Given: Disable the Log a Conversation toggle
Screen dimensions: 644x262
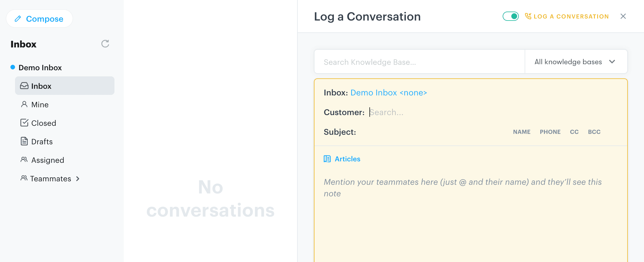Looking at the screenshot, I should click(511, 16).
